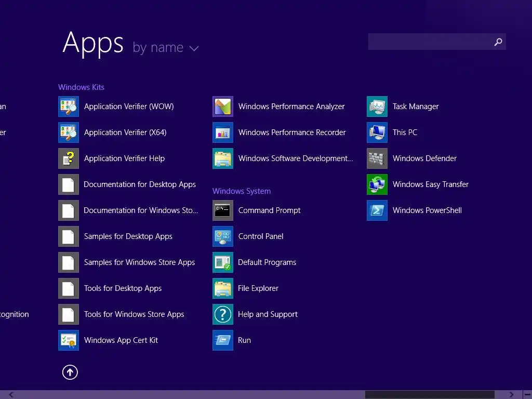The height and width of the screenshot is (399, 532).
Task: Select the 'Windows Performance Analyzer' label
Action: (x=291, y=107)
